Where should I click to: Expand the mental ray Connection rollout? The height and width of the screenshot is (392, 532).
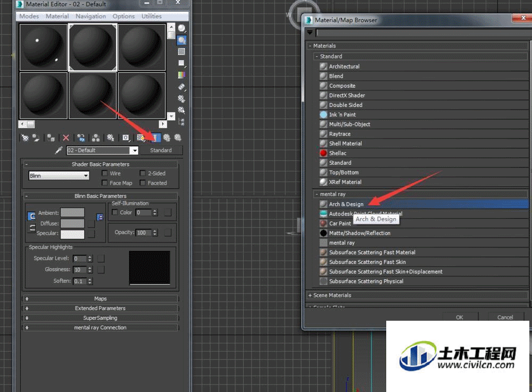[101, 328]
